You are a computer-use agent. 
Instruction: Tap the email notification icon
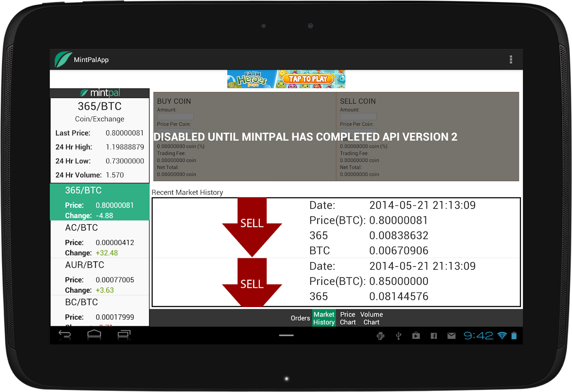pos(451,336)
